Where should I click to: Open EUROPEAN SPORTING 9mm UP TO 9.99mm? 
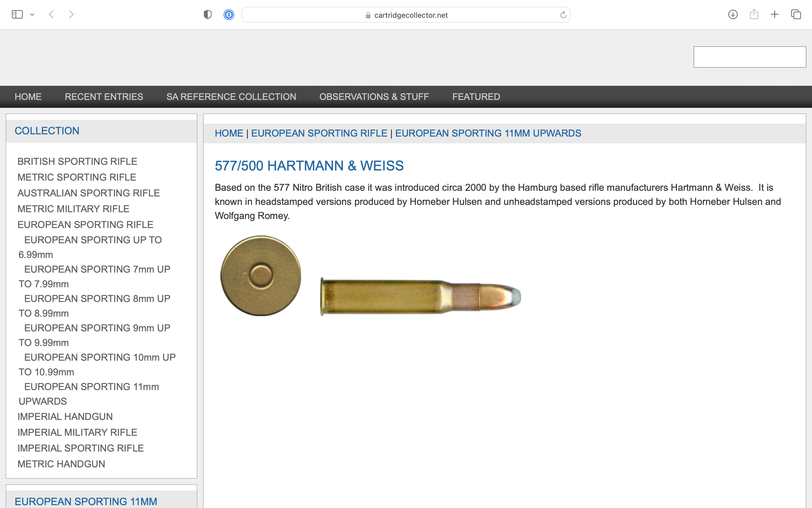pyautogui.click(x=94, y=335)
